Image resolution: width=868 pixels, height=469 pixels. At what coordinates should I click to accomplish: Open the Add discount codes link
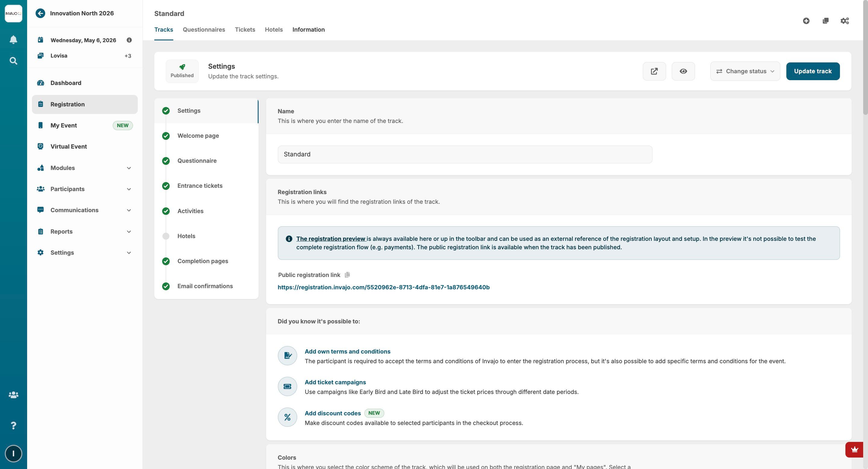pyautogui.click(x=332, y=413)
